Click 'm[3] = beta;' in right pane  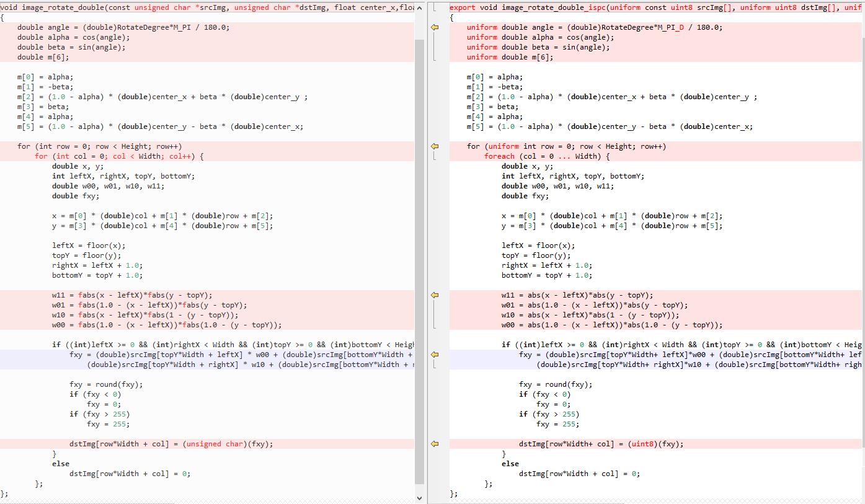[x=492, y=107]
